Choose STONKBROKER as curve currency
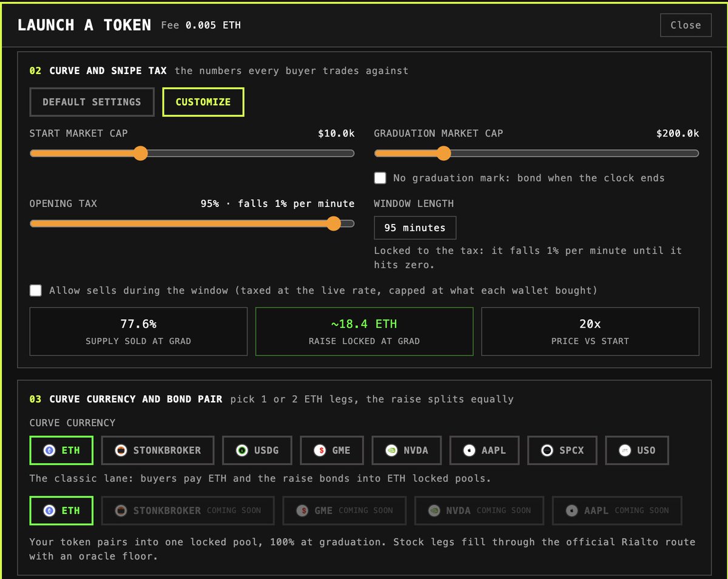This screenshot has height=579, width=728. pyautogui.click(x=158, y=450)
